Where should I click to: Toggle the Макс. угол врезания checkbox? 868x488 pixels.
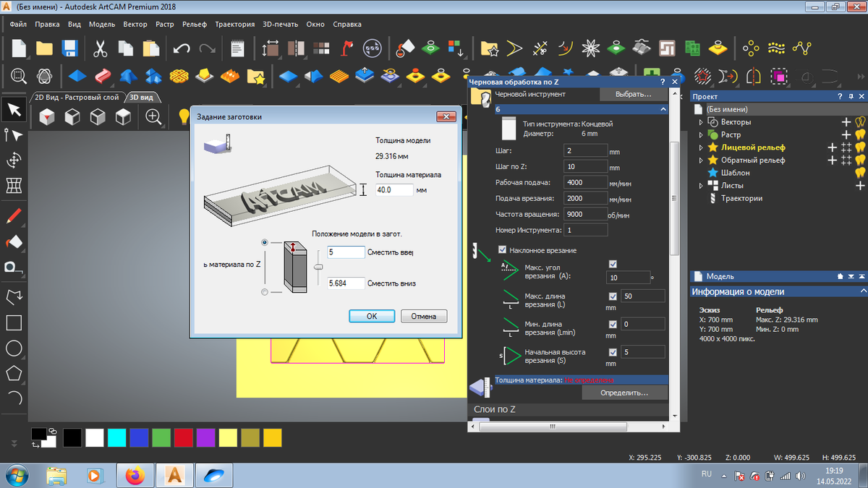(x=613, y=264)
